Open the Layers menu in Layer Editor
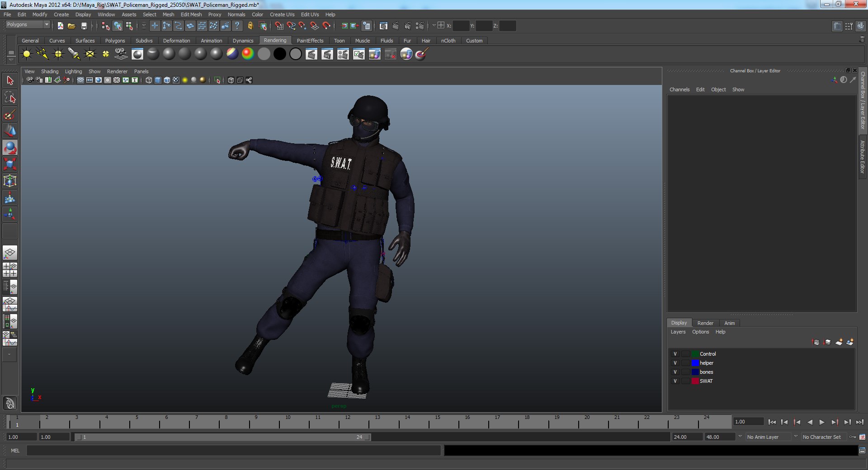Screen dimensions: 868x470 (x=678, y=332)
